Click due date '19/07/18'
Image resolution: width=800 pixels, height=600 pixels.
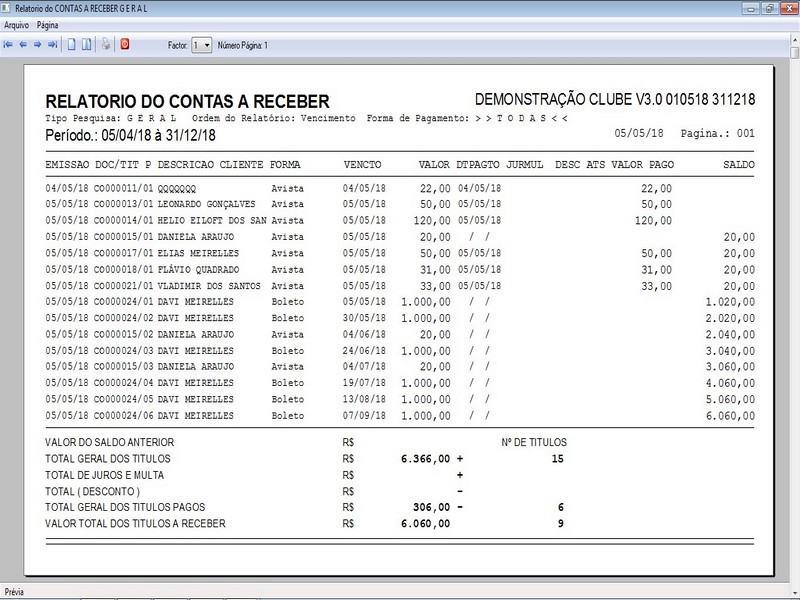364,383
